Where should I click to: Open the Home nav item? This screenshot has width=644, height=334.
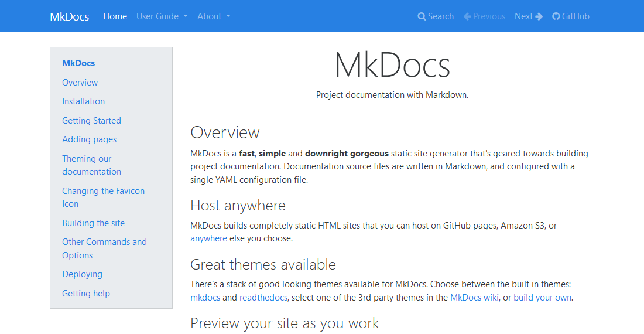coord(115,16)
